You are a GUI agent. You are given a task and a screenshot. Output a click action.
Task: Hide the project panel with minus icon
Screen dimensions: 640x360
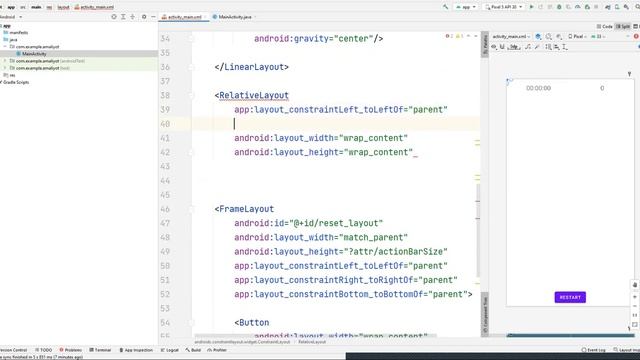[153, 17]
